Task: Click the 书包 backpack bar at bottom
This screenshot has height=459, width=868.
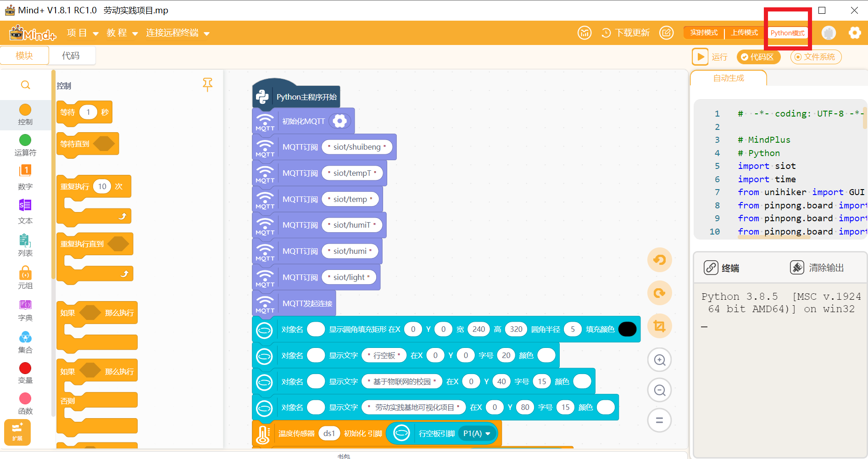Action: click(343, 455)
